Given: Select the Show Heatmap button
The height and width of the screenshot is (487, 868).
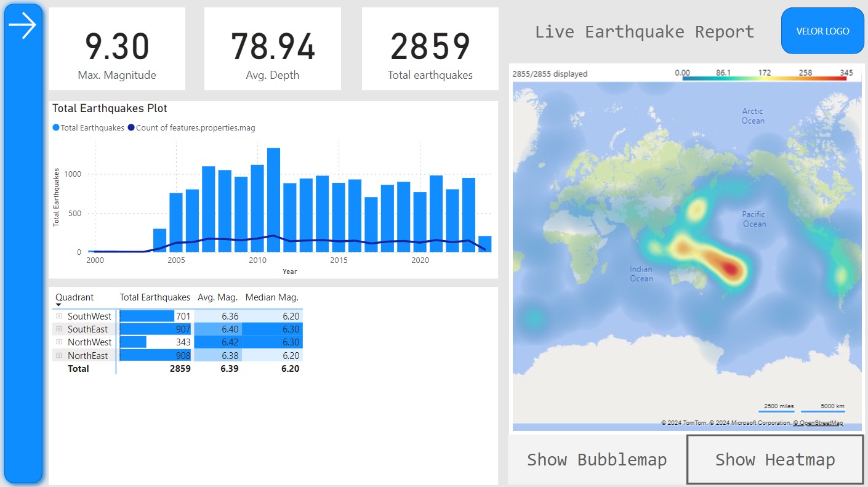Looking at the screenshot, I should point(774,460).
